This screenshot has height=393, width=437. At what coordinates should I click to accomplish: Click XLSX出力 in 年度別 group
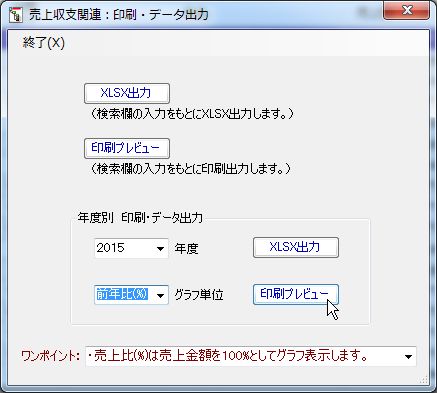pyautogui.click(x=296, y=247)
